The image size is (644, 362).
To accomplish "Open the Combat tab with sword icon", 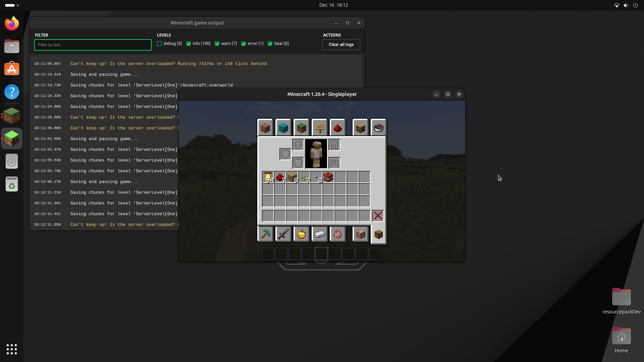I will tap(283, 234).
